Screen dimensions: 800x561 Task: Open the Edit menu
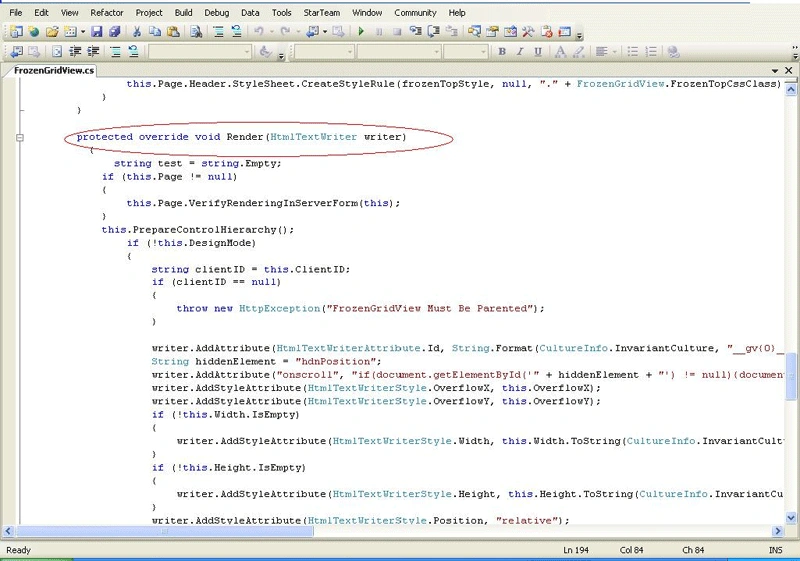(41, 13)
